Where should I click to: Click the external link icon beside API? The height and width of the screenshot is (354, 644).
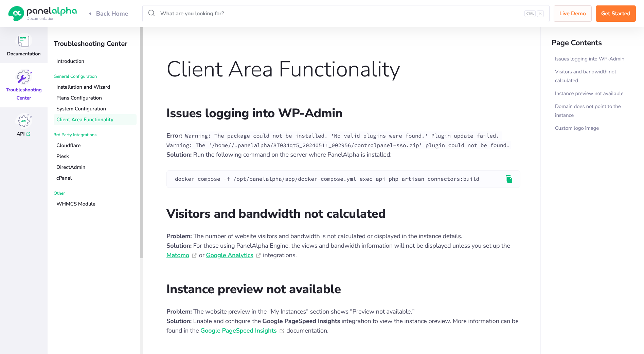tap(29, 134)
